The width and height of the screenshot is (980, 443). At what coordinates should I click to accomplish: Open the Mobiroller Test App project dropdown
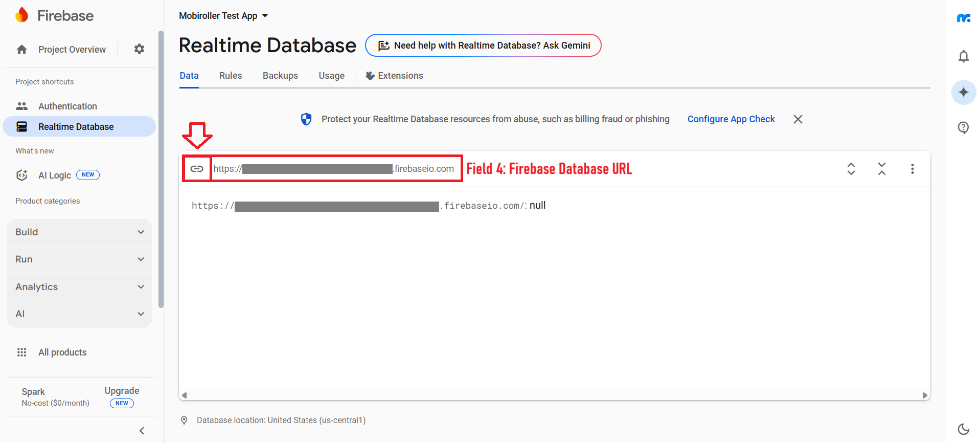[x=223, y=16]
